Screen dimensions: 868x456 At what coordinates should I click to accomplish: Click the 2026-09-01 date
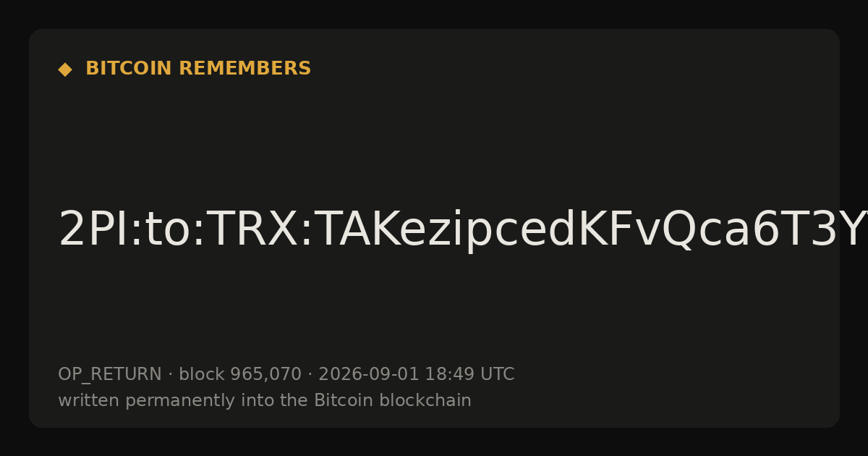pos(369,374)
